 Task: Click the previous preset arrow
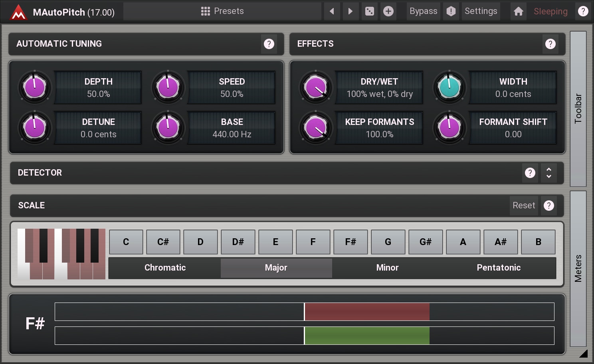coord(332,11)
